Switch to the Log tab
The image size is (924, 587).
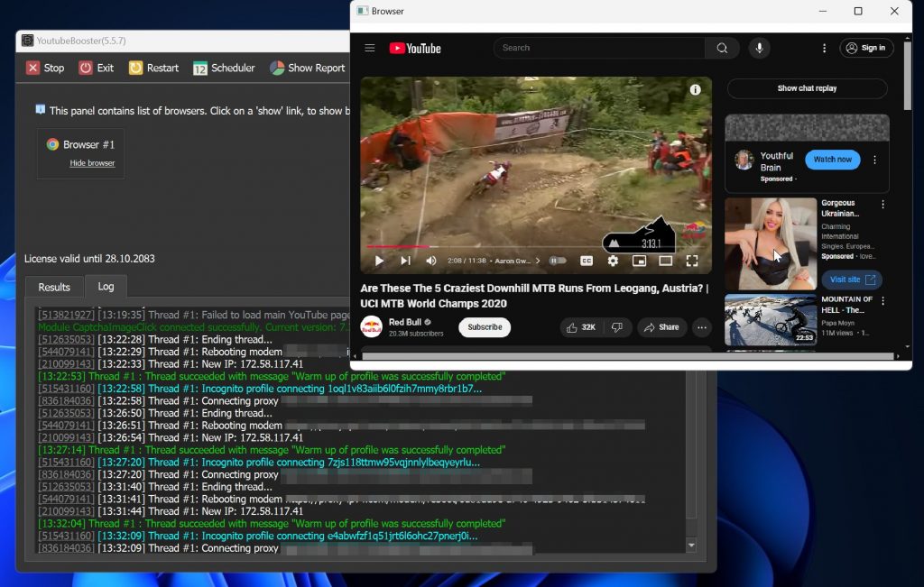(106, 286)
